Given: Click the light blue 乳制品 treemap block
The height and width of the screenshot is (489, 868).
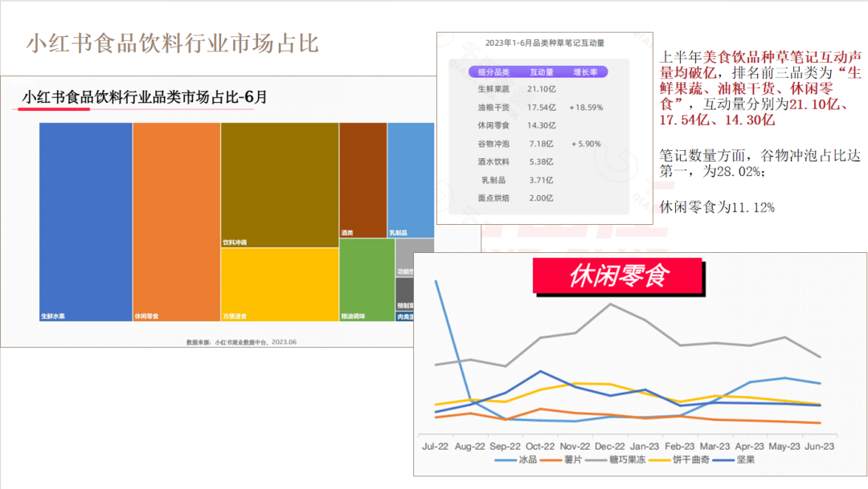Looking at the screenshot, I should tap(410, 180).
